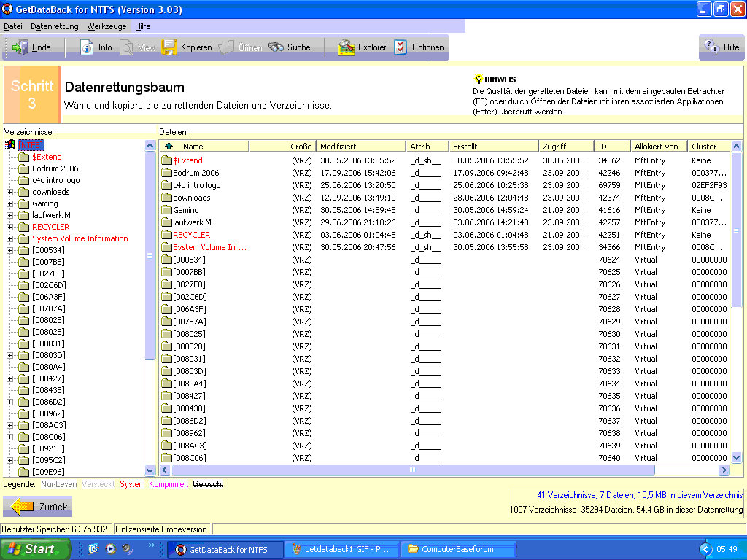The height and width of the screenshot is (560, 747).
Task: Click folder icon of laufwerk M in tree
Action: [x=24, y=215]
